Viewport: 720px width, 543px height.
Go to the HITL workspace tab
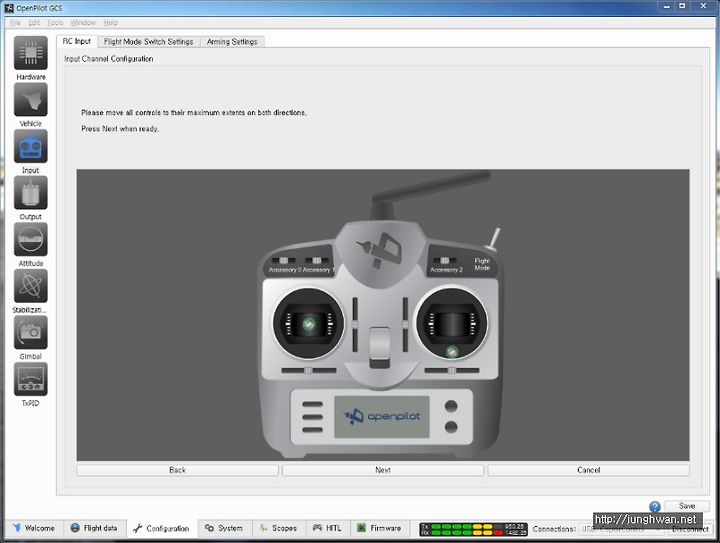coord(327,528)
